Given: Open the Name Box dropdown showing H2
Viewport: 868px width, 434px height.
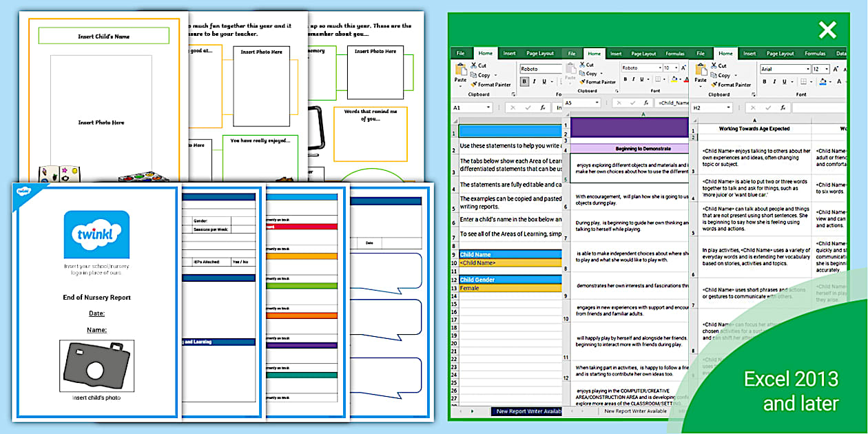Looking at the screenshot, I should click(728, 107).
